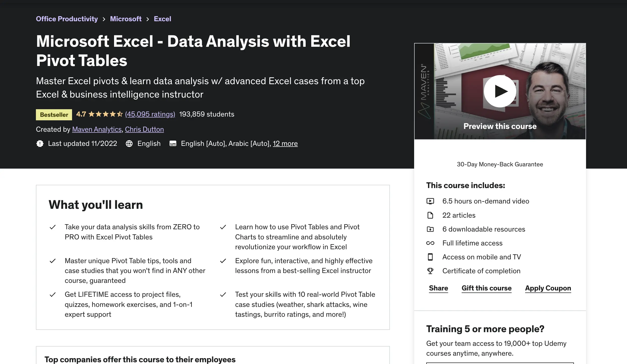Go to the Microsoft breadcrumb category
Viewport: 627px width, 364px height.
[x=126, y=19]
